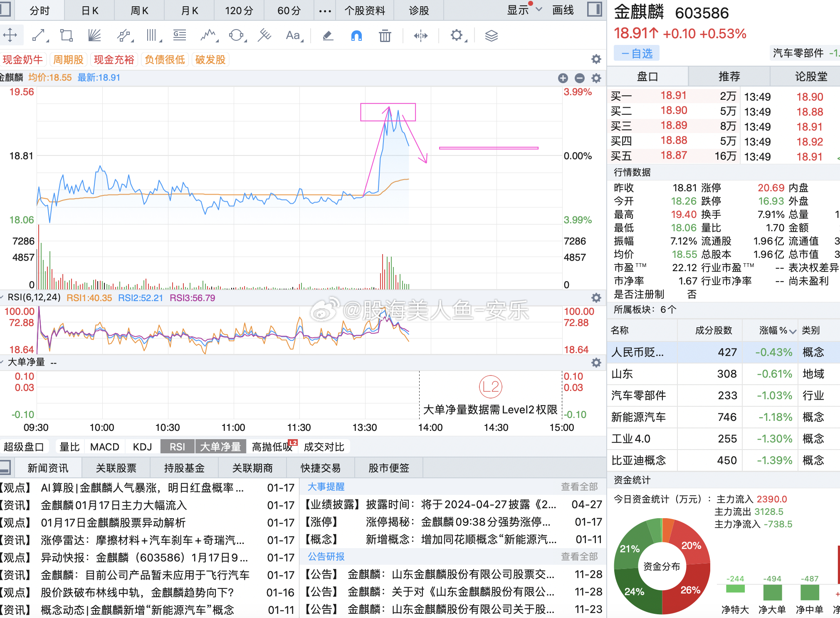Toggle the 超级盘口 indicator
This screenshot has height=618, width=840.
pos(24,447)
